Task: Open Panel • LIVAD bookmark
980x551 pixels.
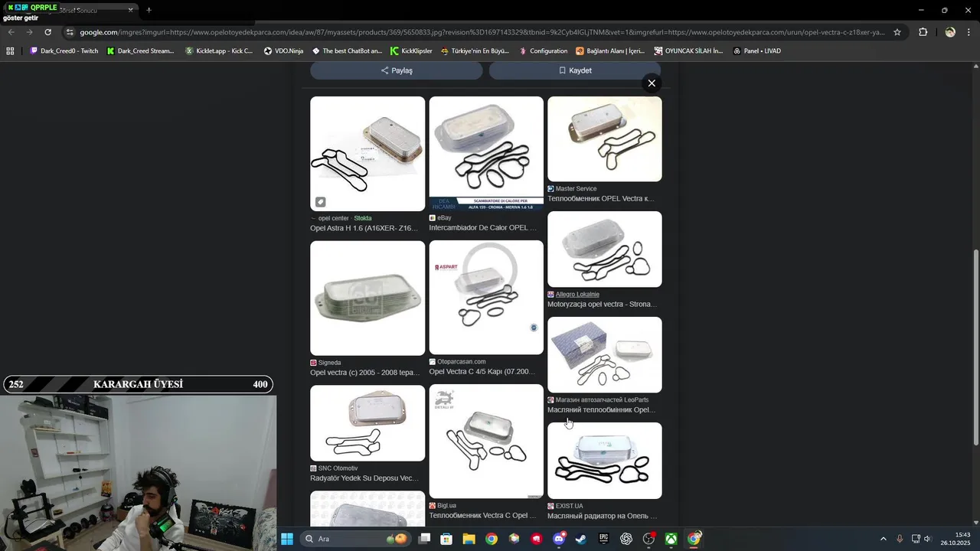Action: point(757,51)
